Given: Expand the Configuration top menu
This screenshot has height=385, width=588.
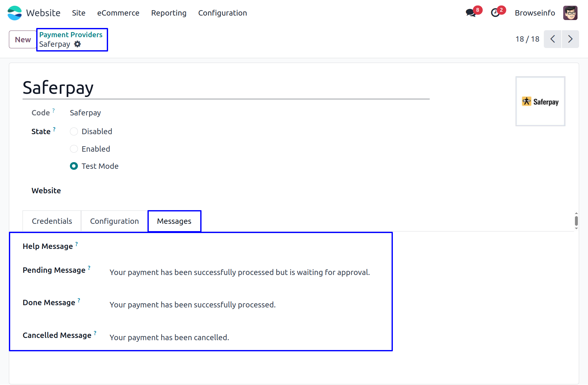Looking at the screenshot, I should (222, 13).
